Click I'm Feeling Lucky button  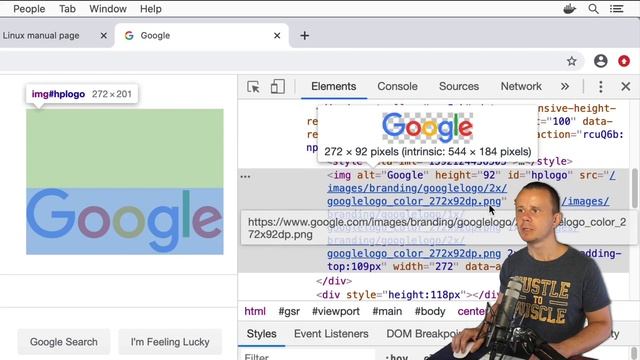pos(170,342)
